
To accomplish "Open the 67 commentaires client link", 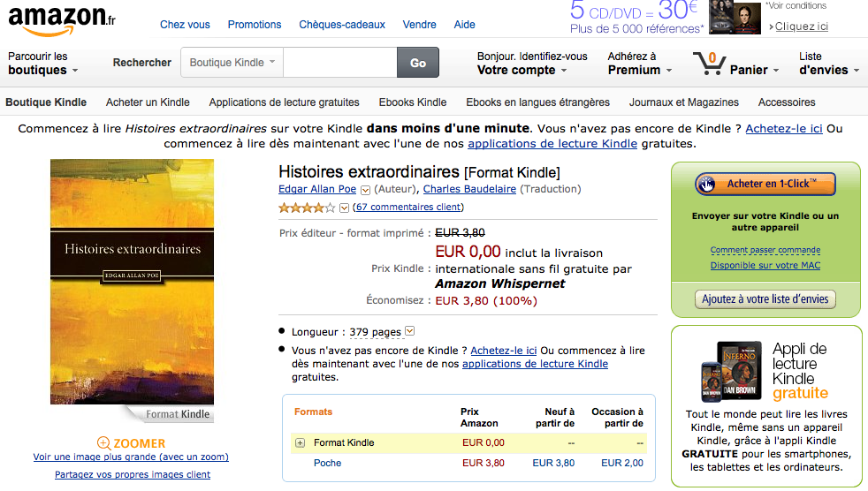I will pos(408,207).
